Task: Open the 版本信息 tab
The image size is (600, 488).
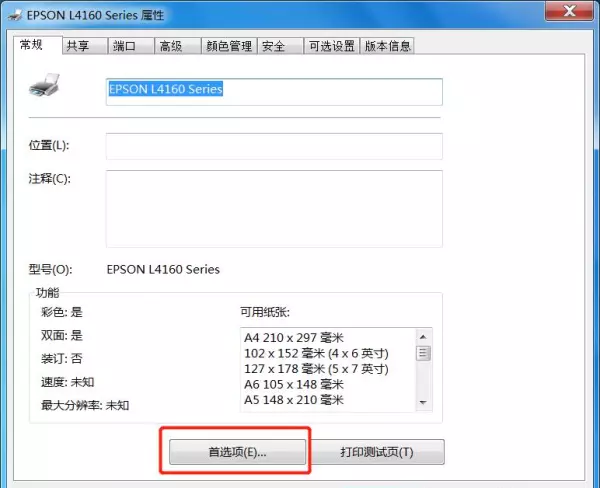Action: tap(387, 46)
